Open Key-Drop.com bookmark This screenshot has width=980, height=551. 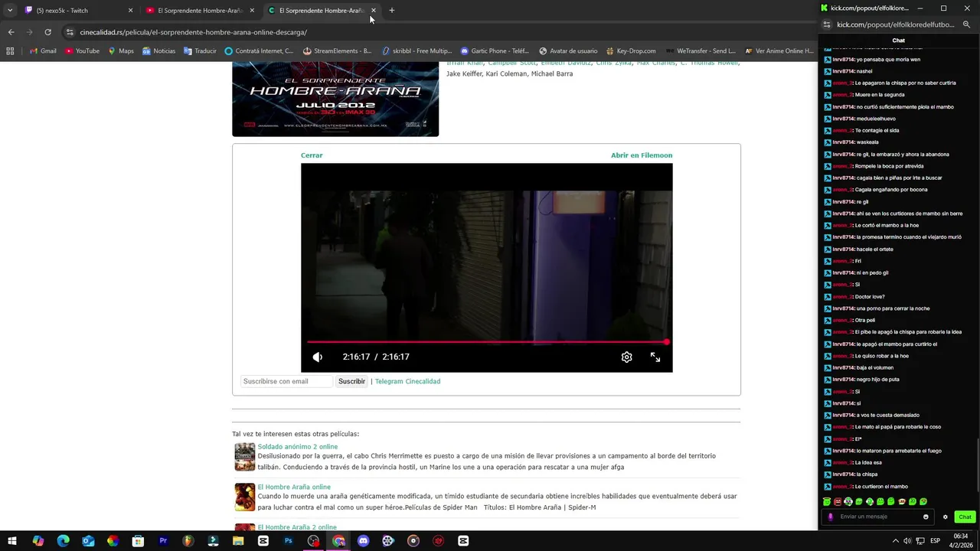tap(630, 51)
